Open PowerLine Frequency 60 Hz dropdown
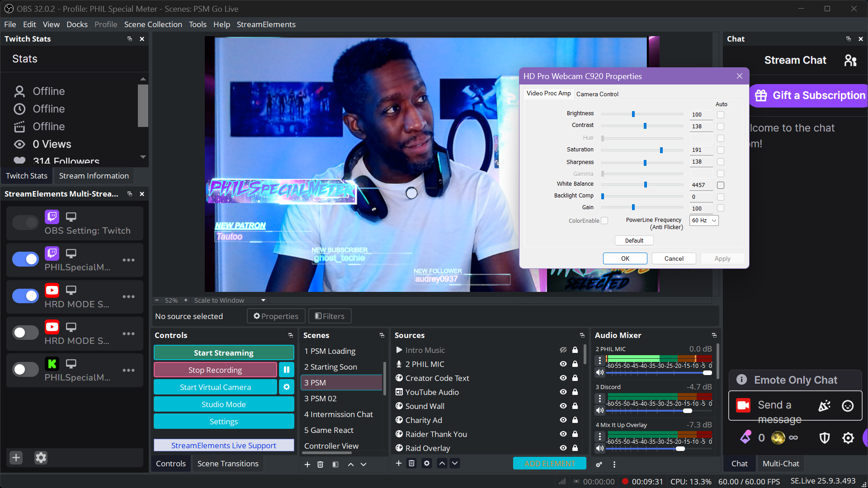 [x=704, y=221]
